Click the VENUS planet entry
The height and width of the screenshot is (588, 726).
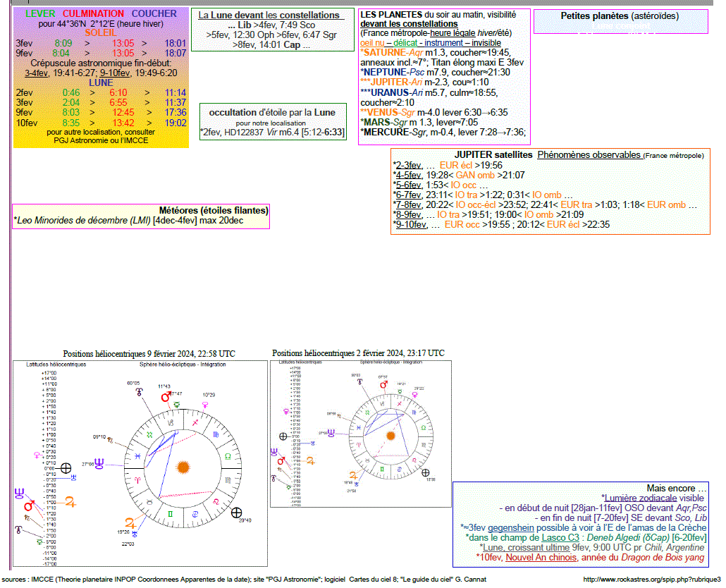point(434,113)
